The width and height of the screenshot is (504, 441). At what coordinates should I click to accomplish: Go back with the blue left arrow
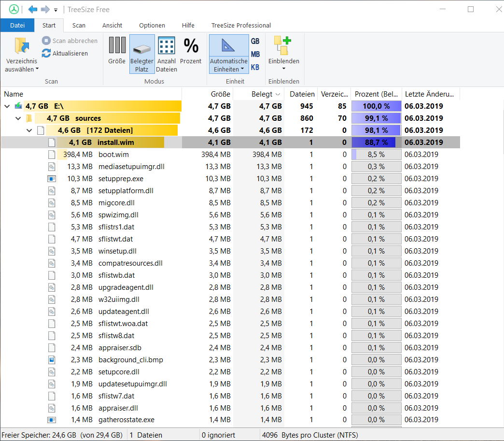coord(33,9)
